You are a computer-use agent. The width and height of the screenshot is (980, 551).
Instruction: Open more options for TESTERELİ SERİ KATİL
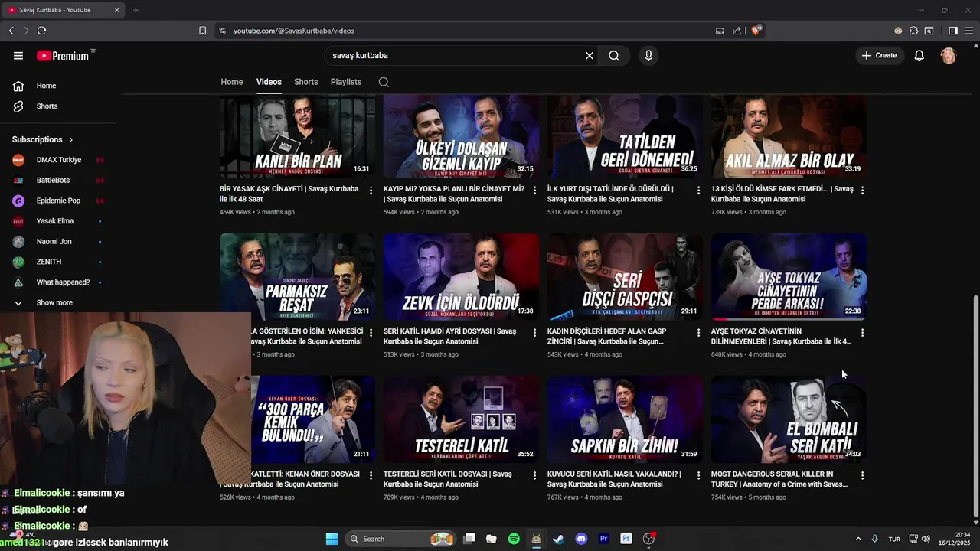click(535, 475)
